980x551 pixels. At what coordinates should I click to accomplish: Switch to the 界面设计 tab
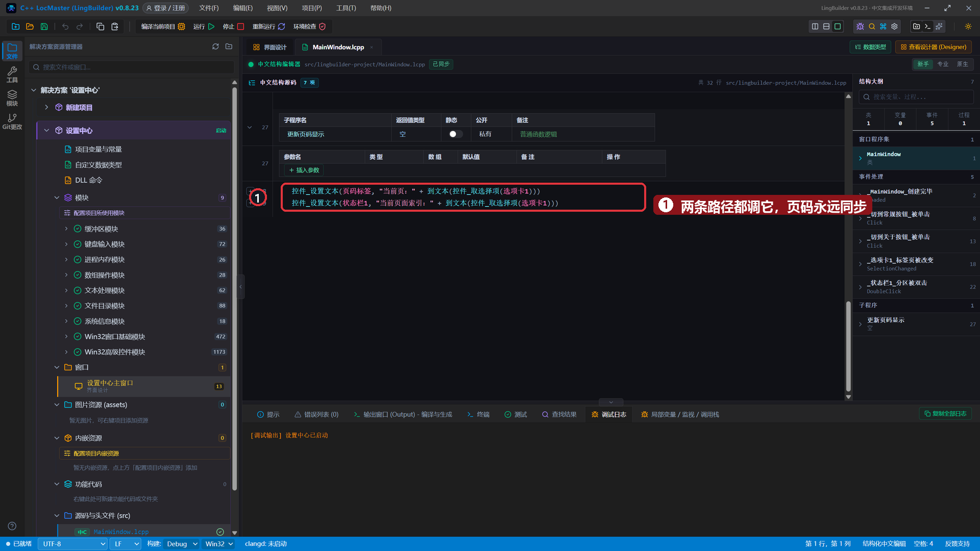tap(270, 47)
